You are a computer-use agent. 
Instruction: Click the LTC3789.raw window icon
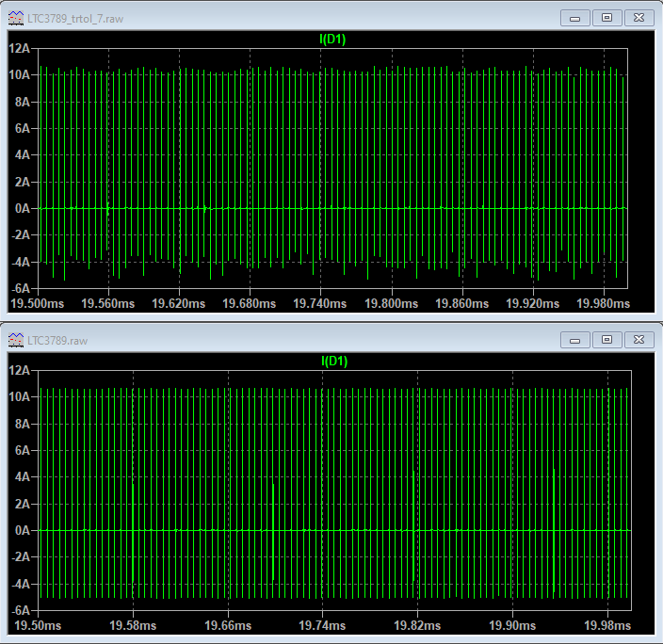[16, 340]
